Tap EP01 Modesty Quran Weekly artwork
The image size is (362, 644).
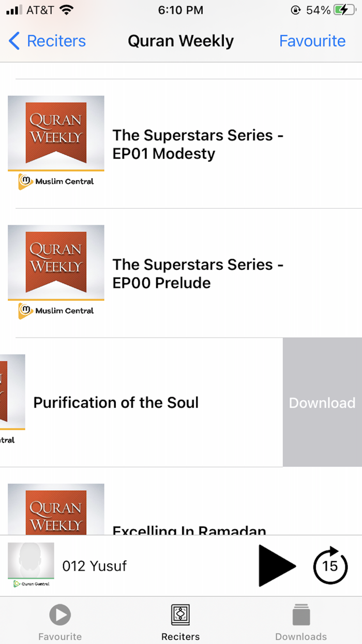(56, 143)
